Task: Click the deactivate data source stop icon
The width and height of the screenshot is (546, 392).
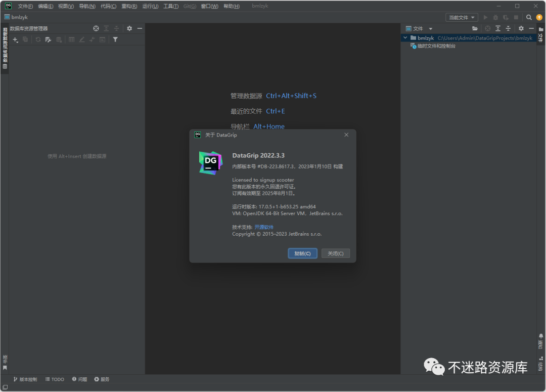Action: coord(59,40)
